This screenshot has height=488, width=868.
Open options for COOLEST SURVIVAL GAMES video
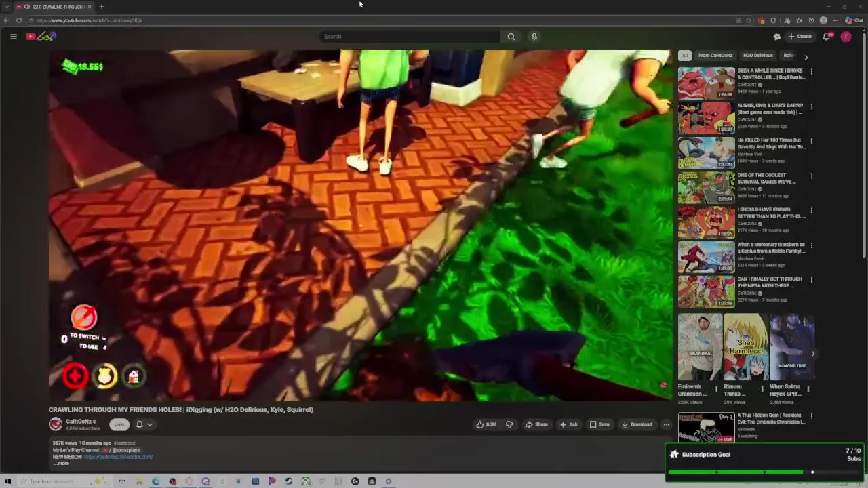811,176
